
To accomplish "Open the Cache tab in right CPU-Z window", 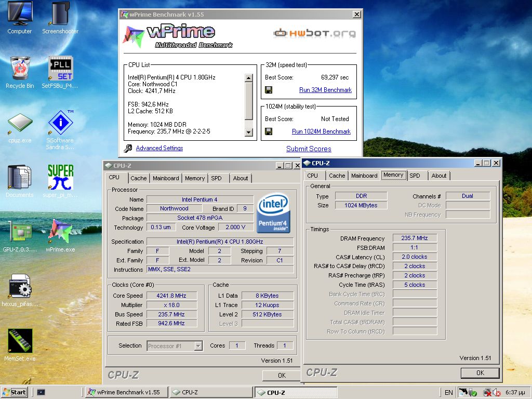I will pyautogui.click(x=337, y=176).
